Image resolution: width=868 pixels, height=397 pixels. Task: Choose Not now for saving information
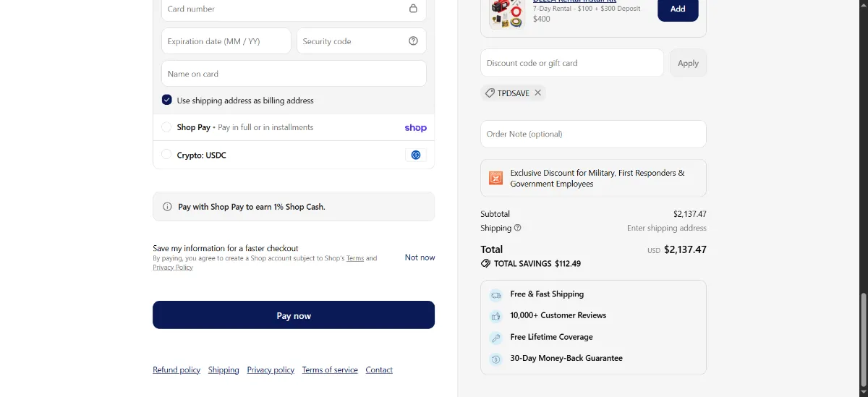[x=420, y=257]
